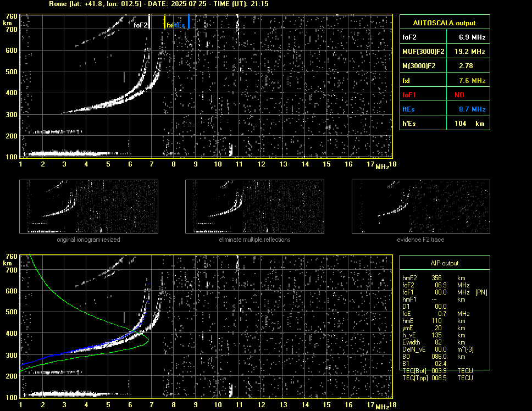This screenshot has height=411, width=532.
Task: Select the B0 value '086.0' in AIP output
Action: (x=439, y=357)
